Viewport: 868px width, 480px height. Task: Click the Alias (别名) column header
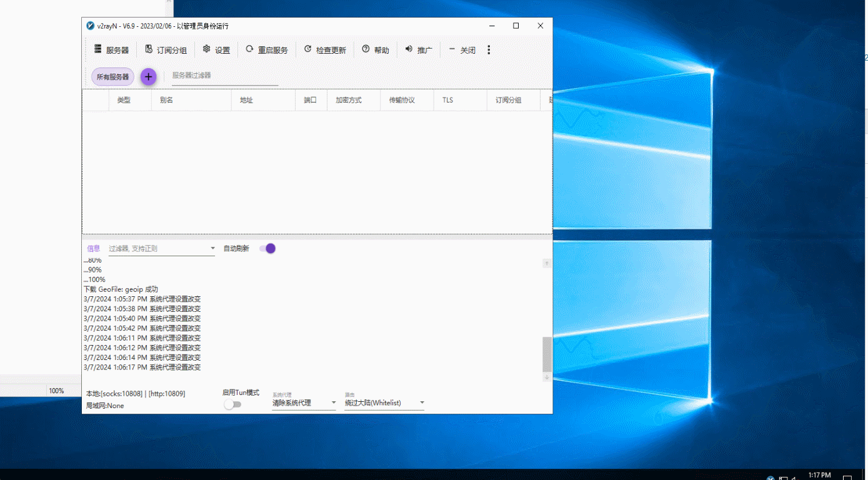click(166, 100)
